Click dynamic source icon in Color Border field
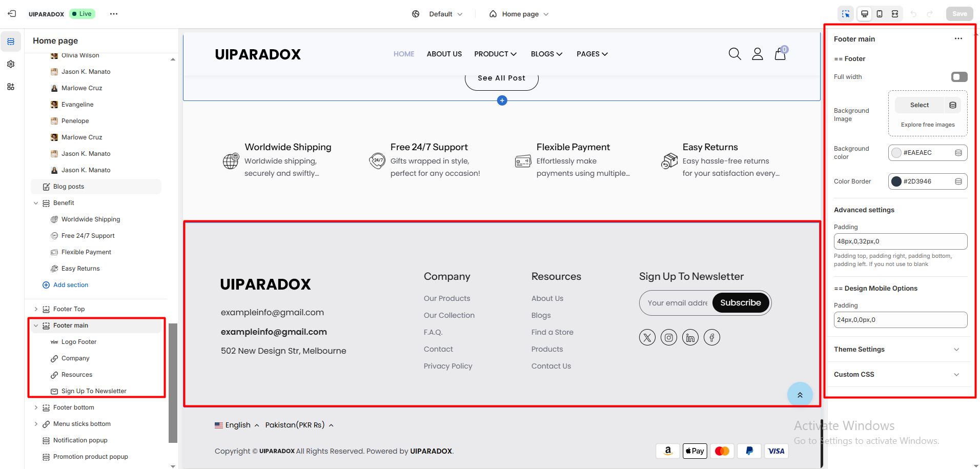980x469 pixels. [x=958, y=181]
